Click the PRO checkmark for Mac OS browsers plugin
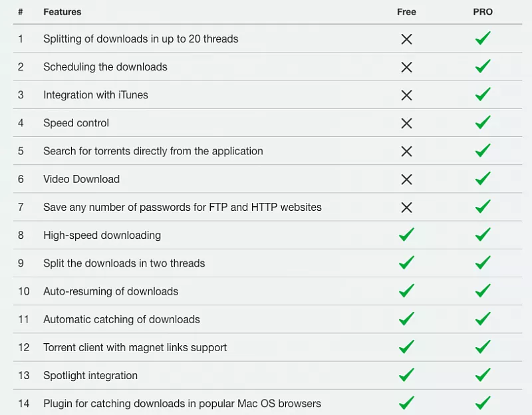Viewport: 532px width, 415px height. pos(483,403)
